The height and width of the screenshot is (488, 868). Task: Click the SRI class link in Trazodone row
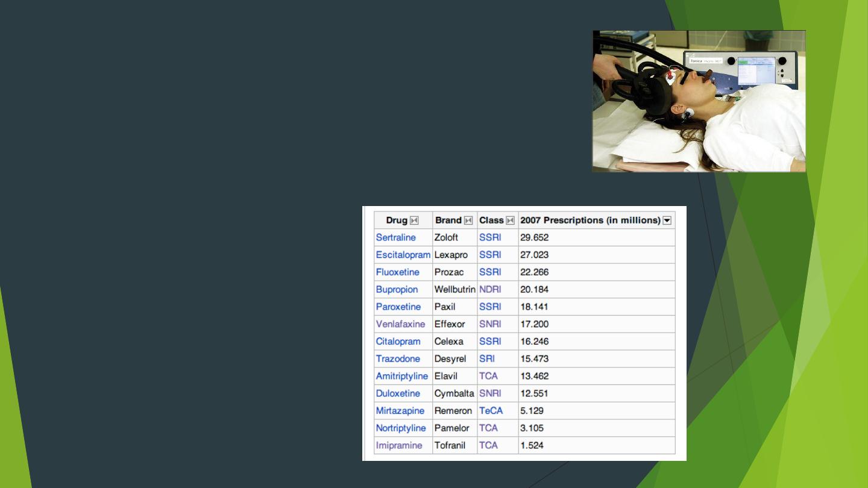[x=487, y=359]
